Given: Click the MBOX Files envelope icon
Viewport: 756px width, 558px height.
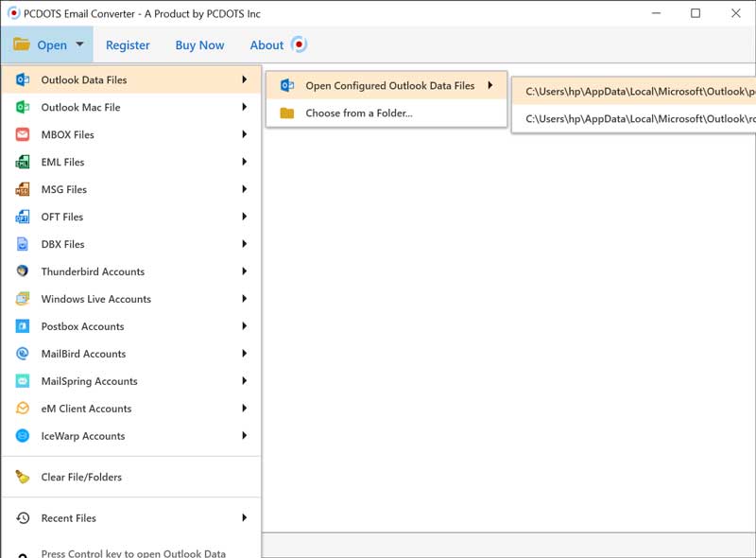Looking at the screenshot, I should pos(22,134).
